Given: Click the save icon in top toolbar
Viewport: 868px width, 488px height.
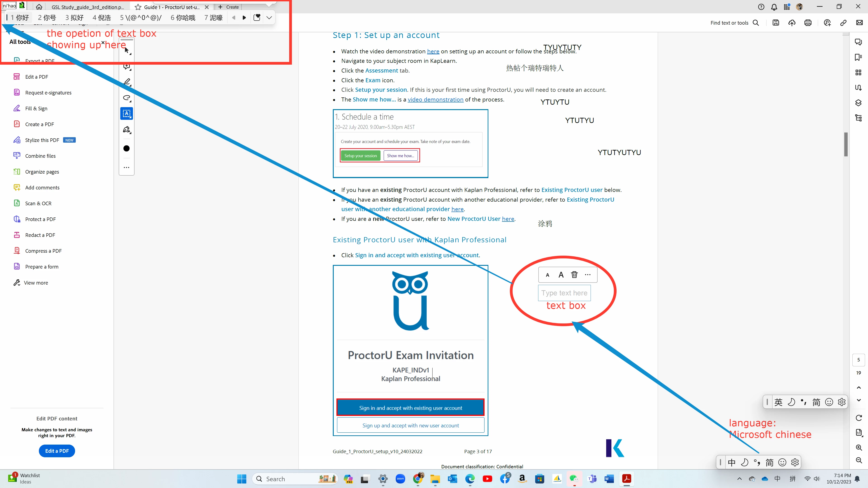Looking at the screenshot, I should (x=776, y=23).
